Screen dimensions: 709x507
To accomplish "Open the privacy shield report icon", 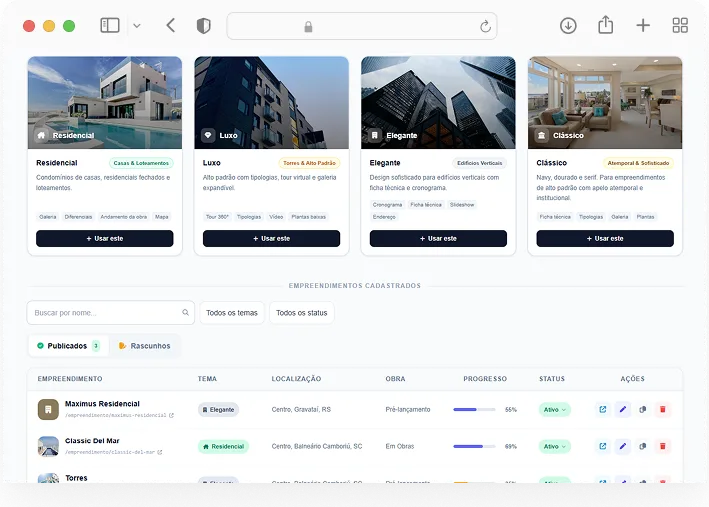I will click(203, 26).
